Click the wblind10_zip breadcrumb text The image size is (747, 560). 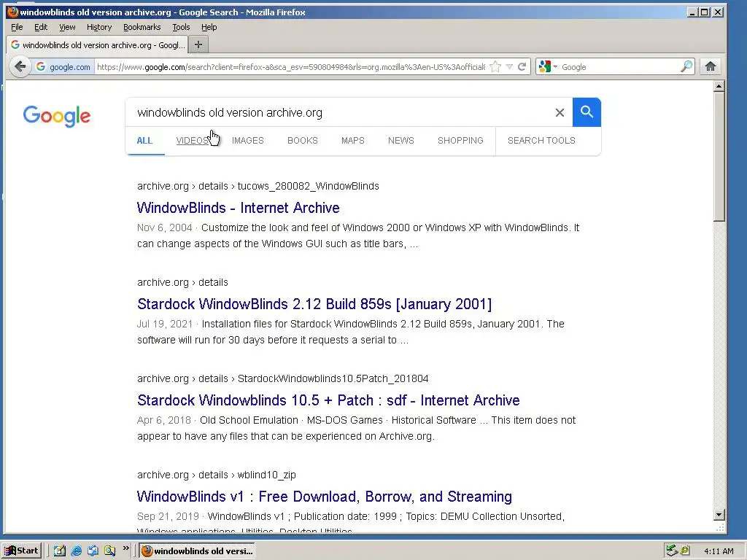click(x=267, y=475)
